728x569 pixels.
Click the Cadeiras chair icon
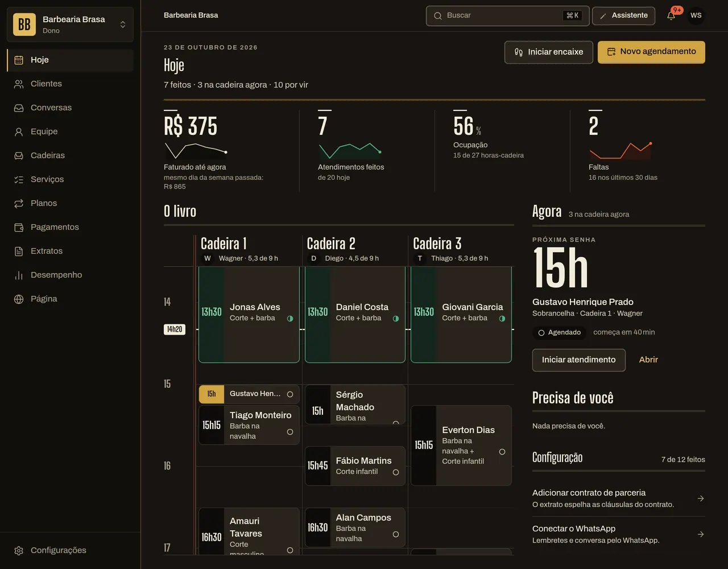(19, 155)
